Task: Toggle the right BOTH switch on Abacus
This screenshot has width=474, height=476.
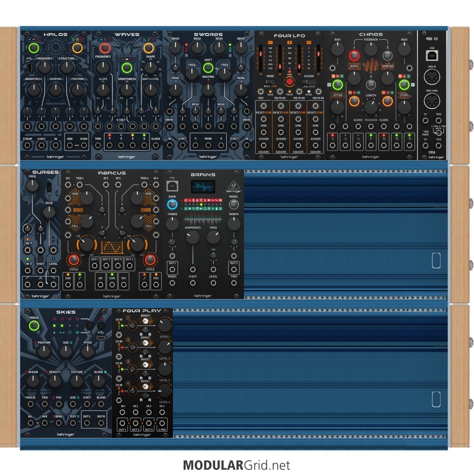Action: [x=146, y=210]
